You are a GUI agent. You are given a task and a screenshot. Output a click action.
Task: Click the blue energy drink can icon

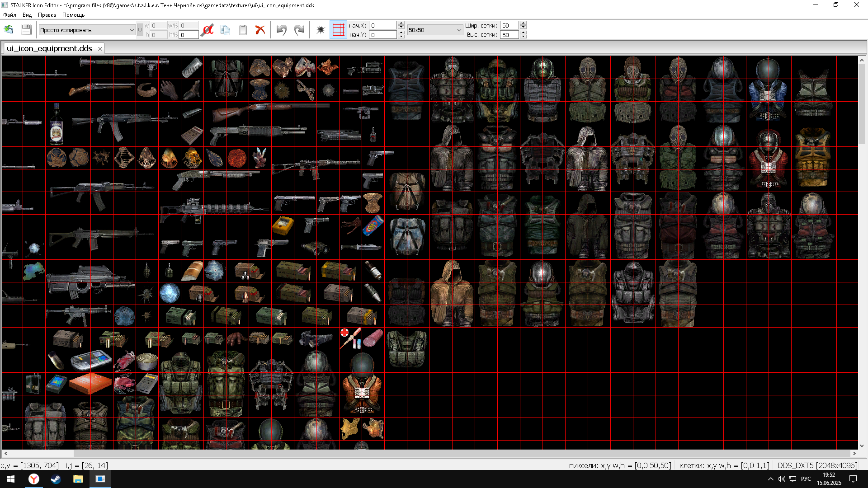click(373, 225)
